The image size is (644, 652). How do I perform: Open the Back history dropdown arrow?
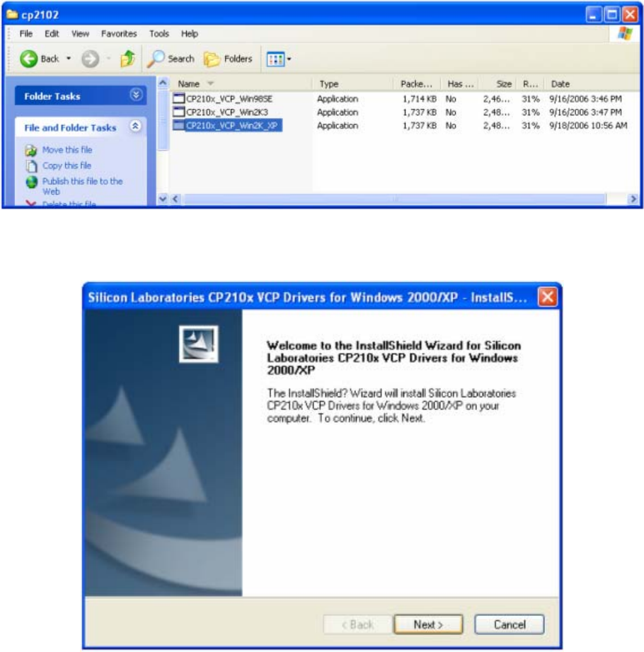click(69, 59)
